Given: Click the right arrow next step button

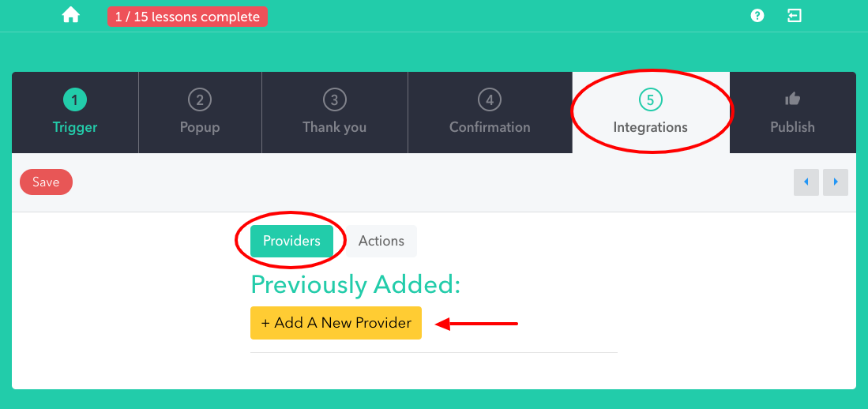Looking at the screenshot, I should (836, 182).
